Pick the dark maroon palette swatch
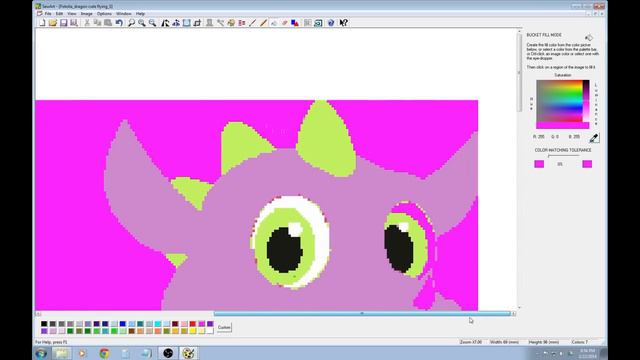 tap(175, 324)
